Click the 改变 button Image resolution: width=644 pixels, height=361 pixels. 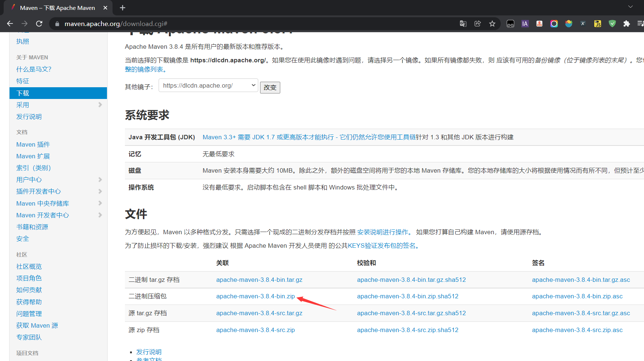(270, 88)
